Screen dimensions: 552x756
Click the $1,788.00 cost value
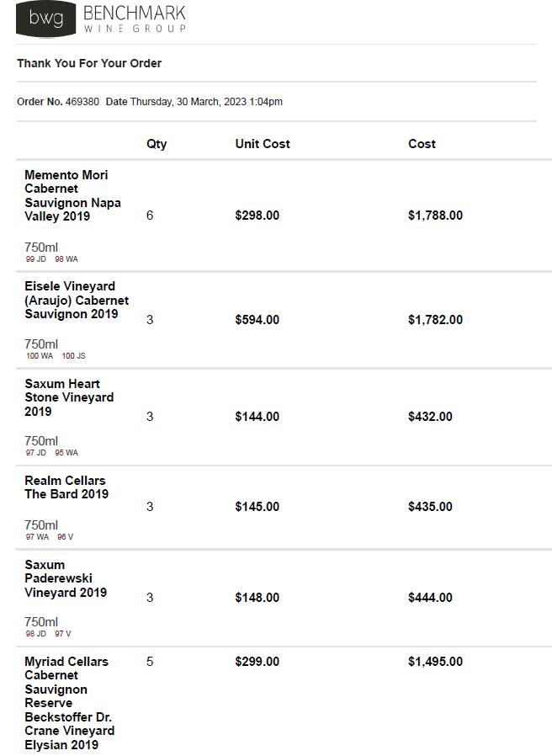pyautogui.click(x=435, y=216)
